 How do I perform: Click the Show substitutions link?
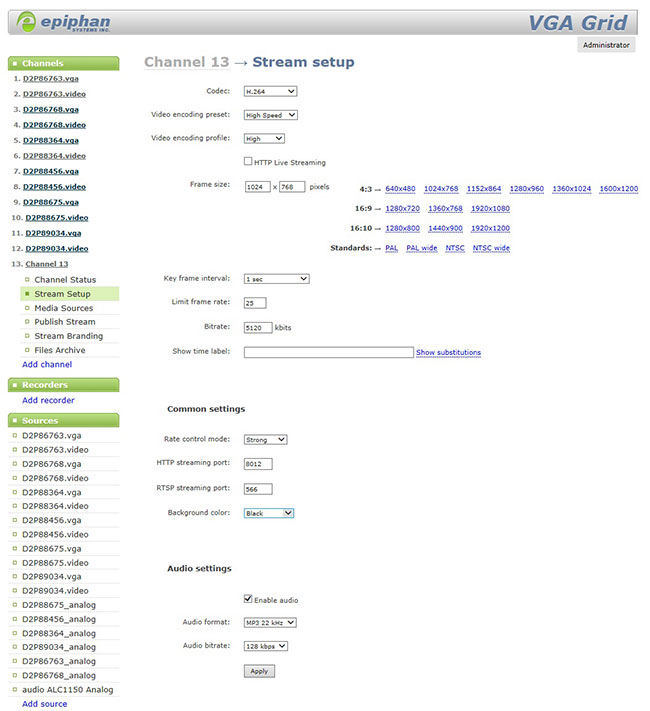pyautogui.click(x=448, y=352)
